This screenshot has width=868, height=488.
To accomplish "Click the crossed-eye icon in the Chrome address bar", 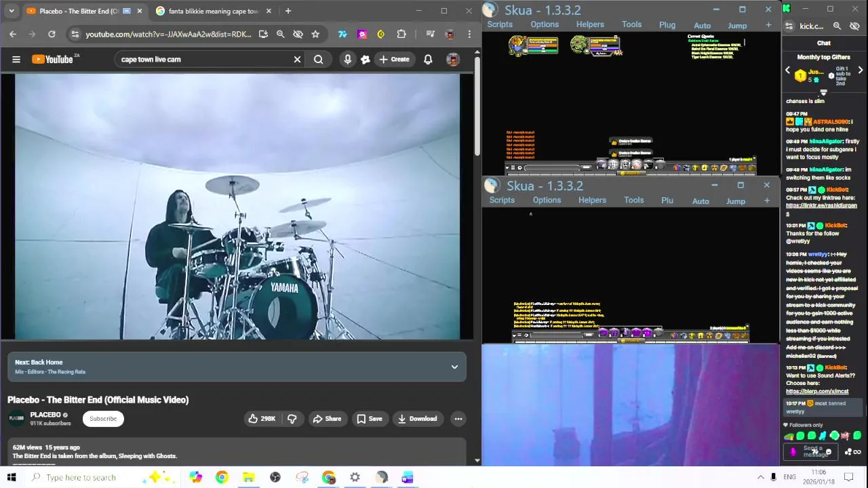I will 298,34.
